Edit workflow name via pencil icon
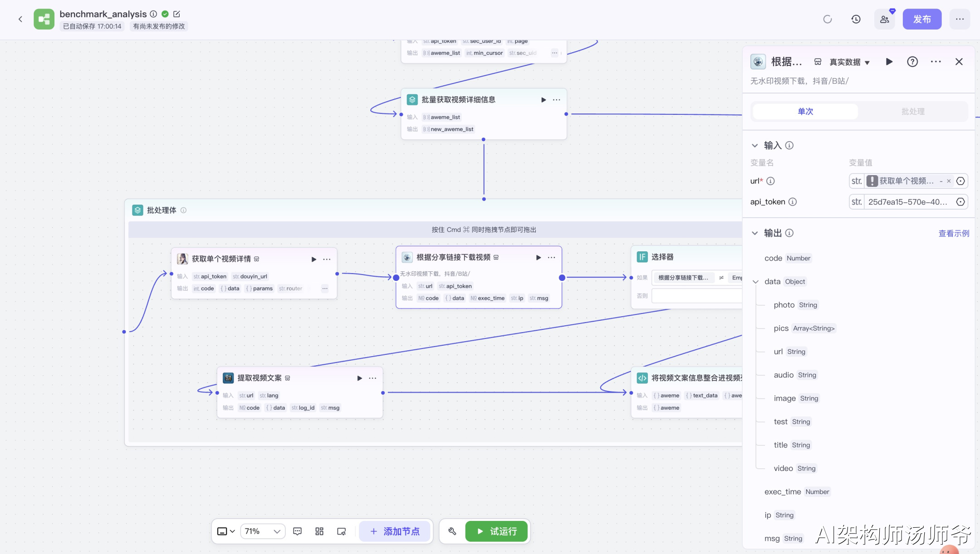 [177, 14]
